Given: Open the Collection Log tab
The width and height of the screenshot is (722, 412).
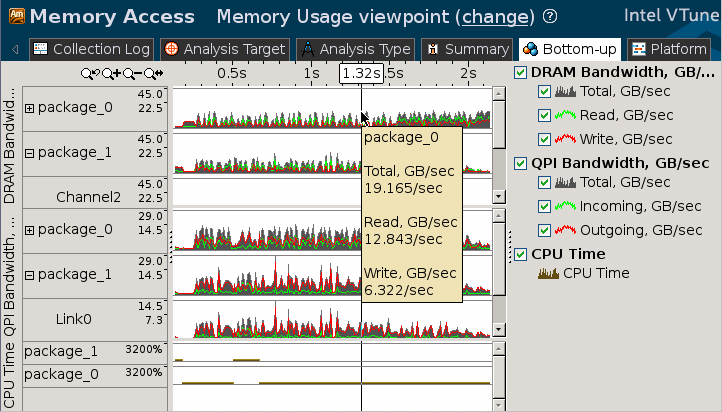Looking at the screenshot, I should pyautogui.click(x=91, y=49).
